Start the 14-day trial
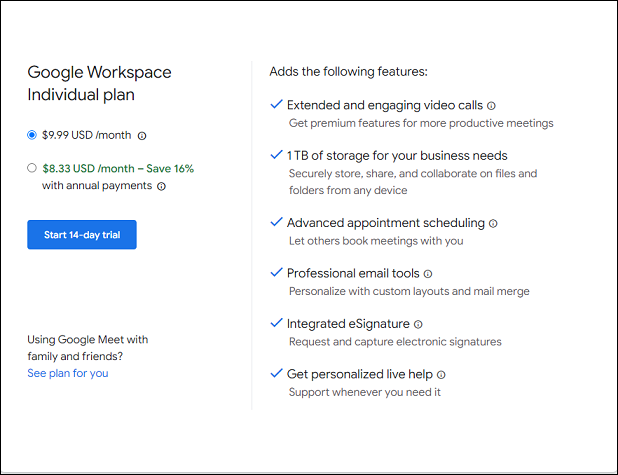This screenshot has height=475, width=618. 82,235
